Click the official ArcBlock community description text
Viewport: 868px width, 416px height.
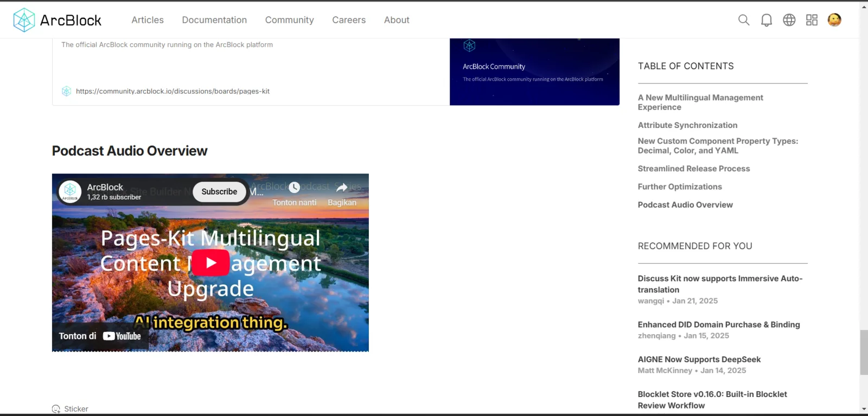coord(167,44)
